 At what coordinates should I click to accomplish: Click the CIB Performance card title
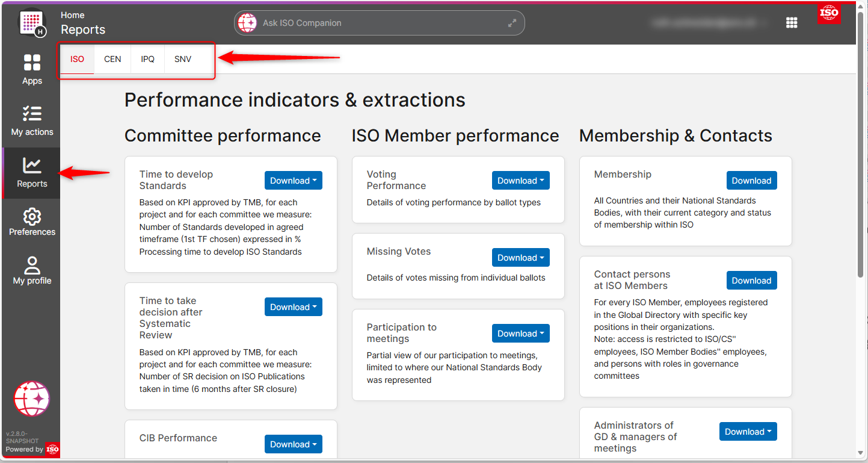(x=178, y=438)
